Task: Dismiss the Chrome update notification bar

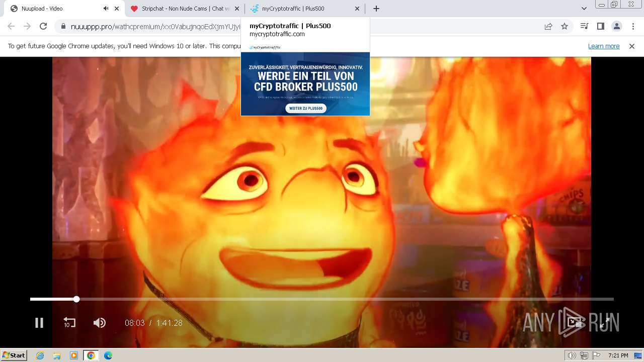Action: 632,46
